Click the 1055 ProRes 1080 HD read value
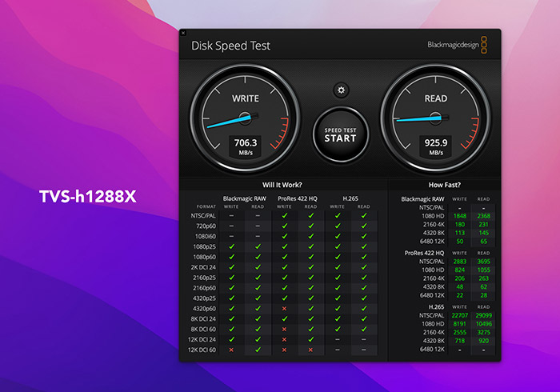The image size is (560, 392). click(483, 270)
